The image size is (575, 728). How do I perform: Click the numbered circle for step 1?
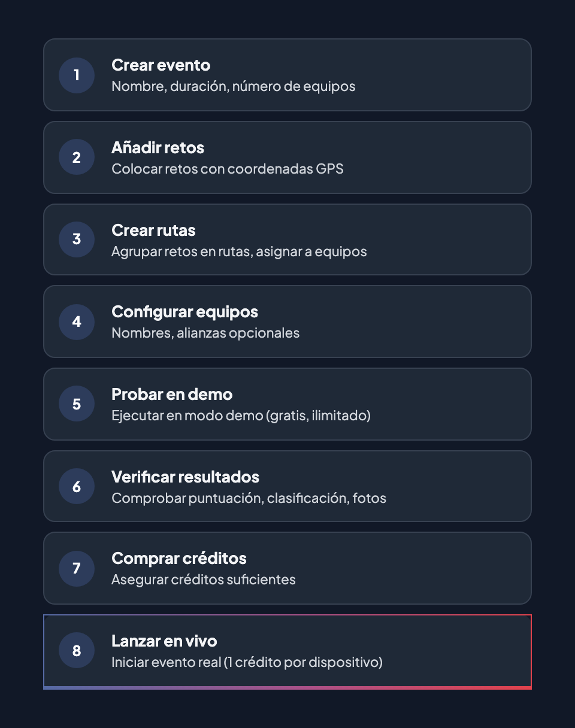click(76, 75)
